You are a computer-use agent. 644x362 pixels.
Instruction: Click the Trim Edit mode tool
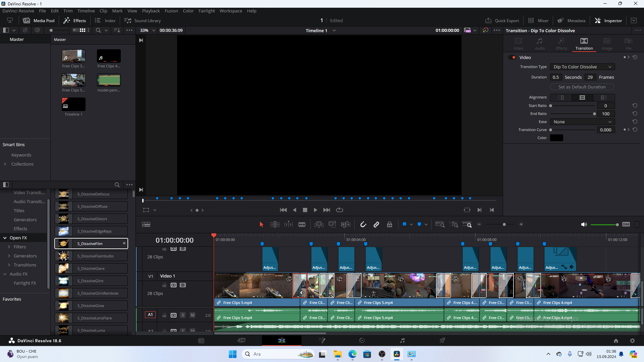[x=275, y=225]
